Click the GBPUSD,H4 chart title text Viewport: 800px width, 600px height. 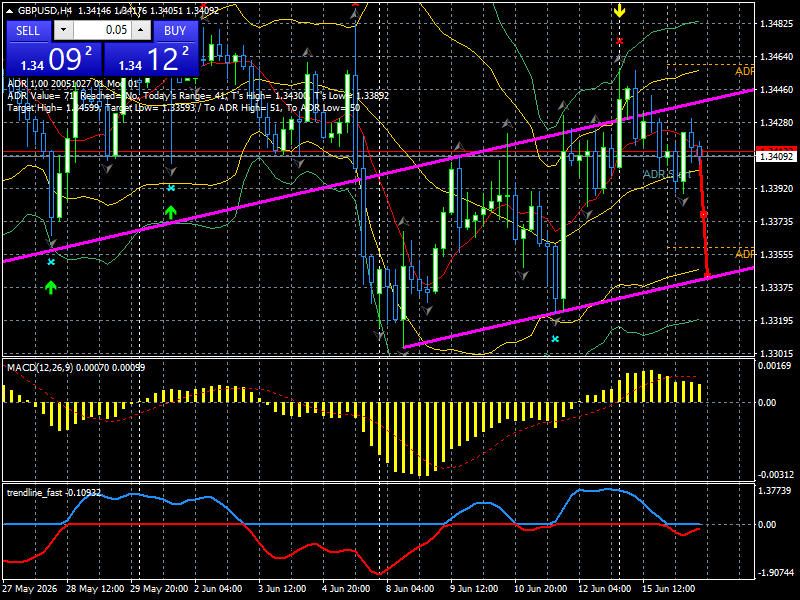(x=45, y=10)
